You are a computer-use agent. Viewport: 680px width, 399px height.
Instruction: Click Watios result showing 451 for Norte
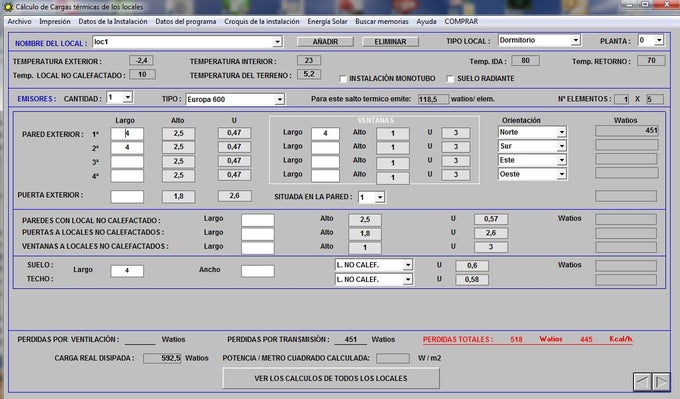[x=627, y=131]
